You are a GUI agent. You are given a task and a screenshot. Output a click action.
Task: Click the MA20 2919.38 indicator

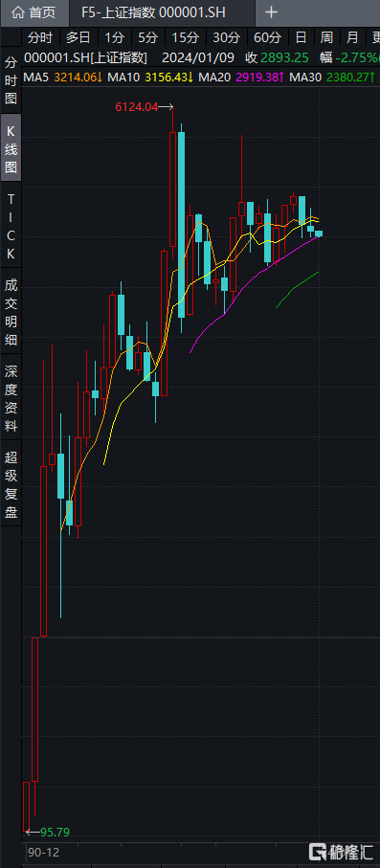pyautogui.click(x=241, y=77)
